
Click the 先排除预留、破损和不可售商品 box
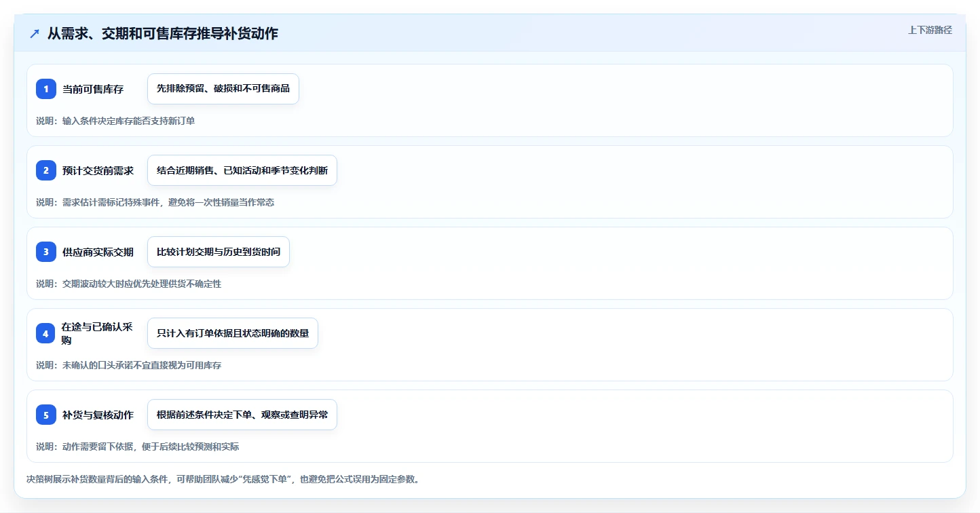click(x=223, y=89)
